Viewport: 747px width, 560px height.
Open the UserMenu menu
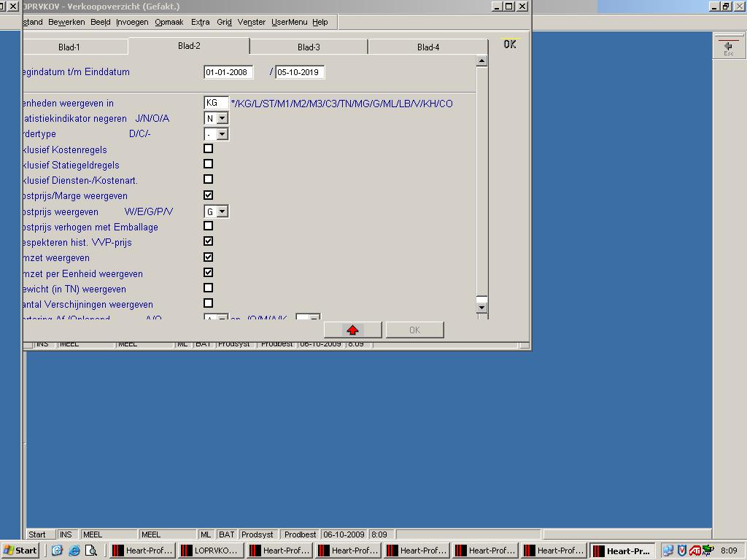tap(289, 22)
